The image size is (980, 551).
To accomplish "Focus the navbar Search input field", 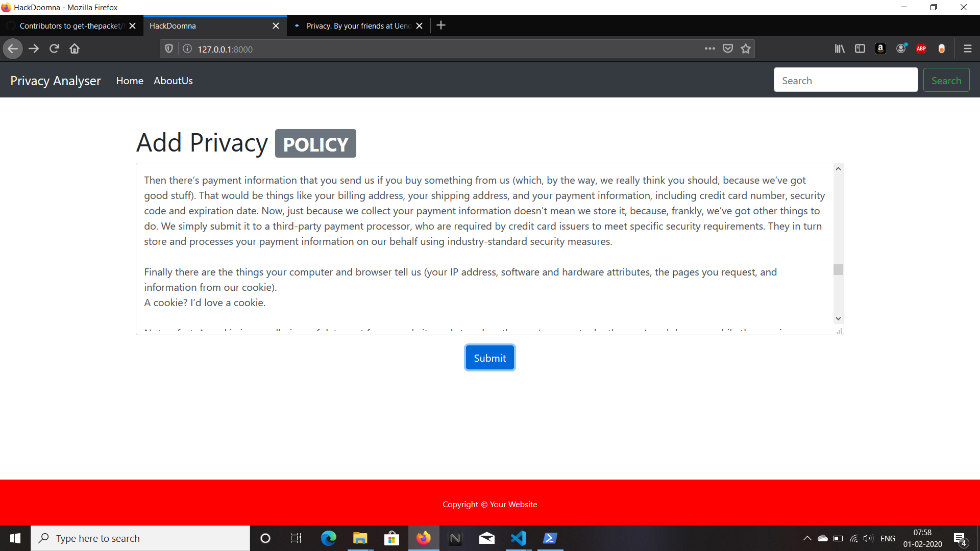I will click(x=845, y=81).
